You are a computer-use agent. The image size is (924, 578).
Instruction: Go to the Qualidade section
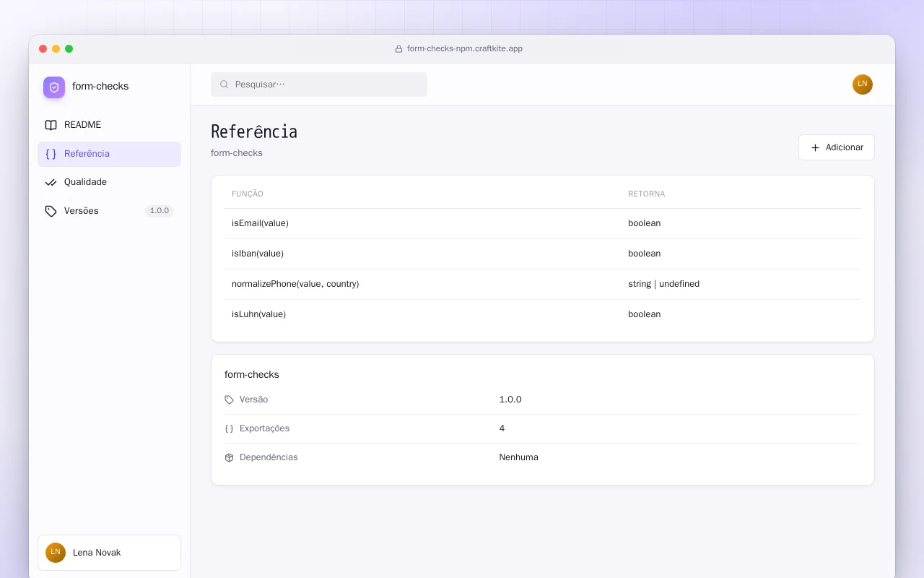(x=109, y=182)
